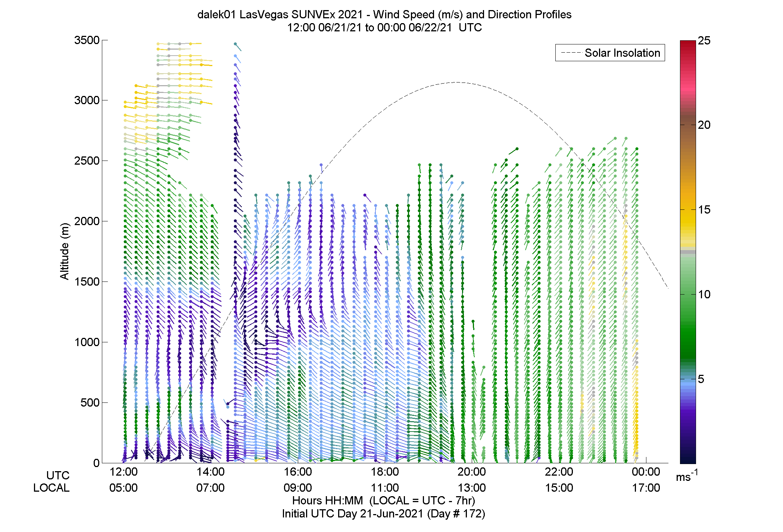Click the 00:00 UTC tick label
783x532 pixels.
[646, 472]
